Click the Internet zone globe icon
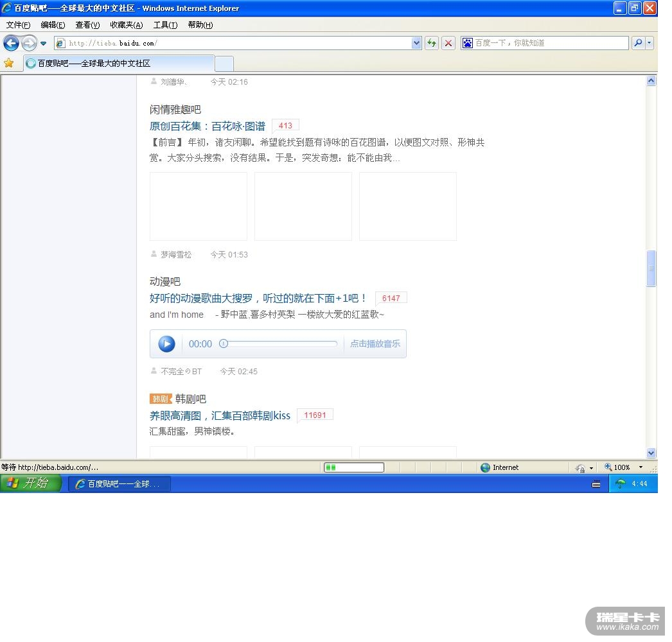The width and height of the screenshot is (672, 642). point(485,467)
